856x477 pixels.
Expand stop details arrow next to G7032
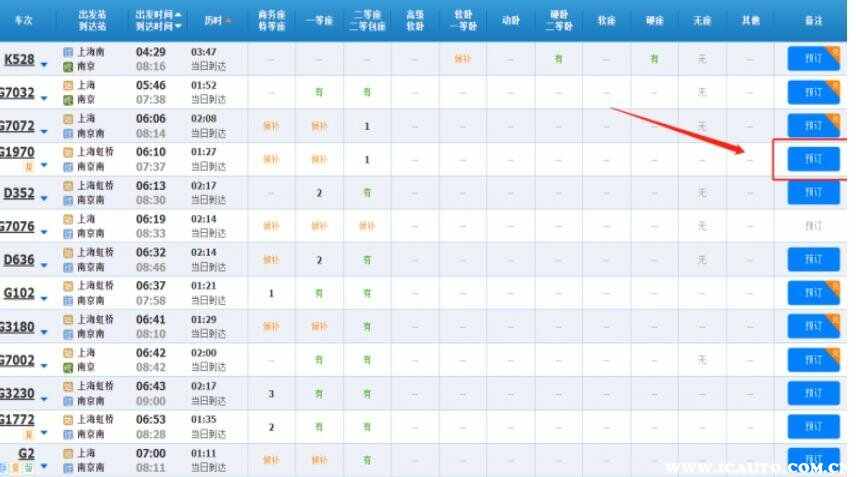(44, 98)
